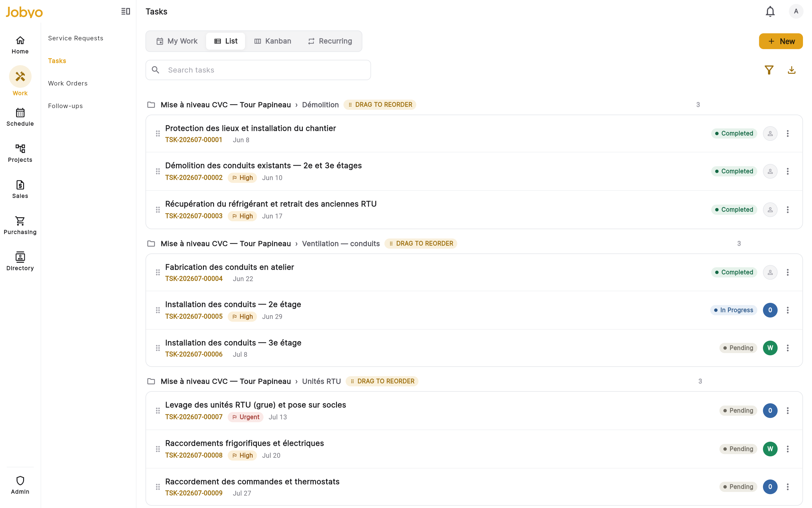The width and height of the screenshot is (812, 508).
Task: Open Service Requests in submenu
Action: click(x=76, y=38)
